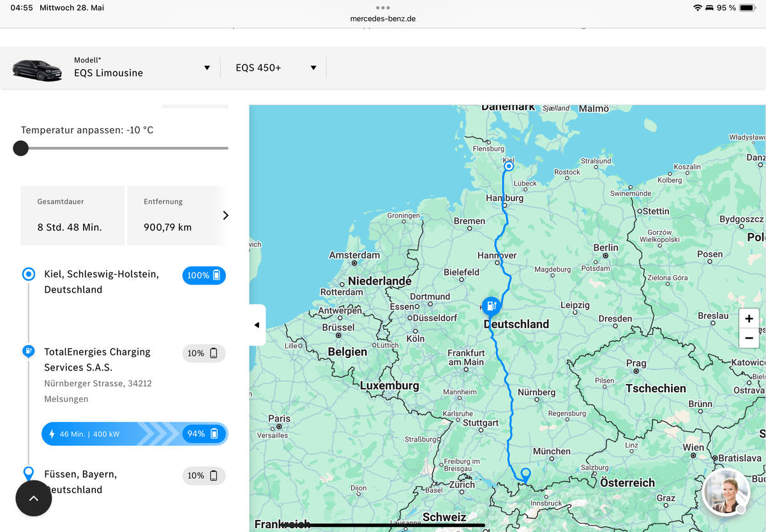Tap the scroll-to-top arrow button
Screen dimensions: 766x532
(x=34, y=499)
